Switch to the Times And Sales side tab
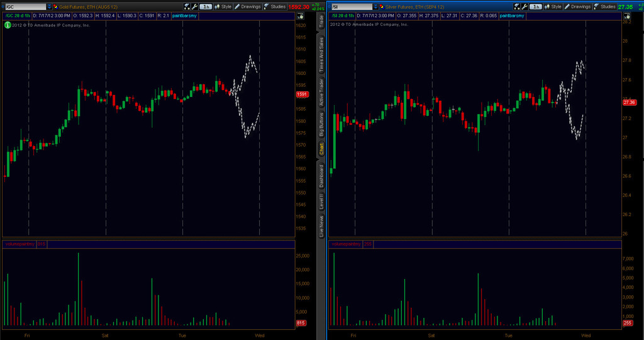644x340 pixels. [321, 55]
